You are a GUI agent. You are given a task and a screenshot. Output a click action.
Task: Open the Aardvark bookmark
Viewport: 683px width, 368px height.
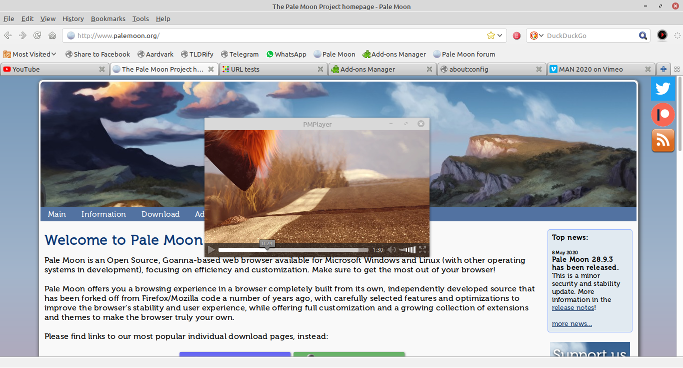(156, 54)
